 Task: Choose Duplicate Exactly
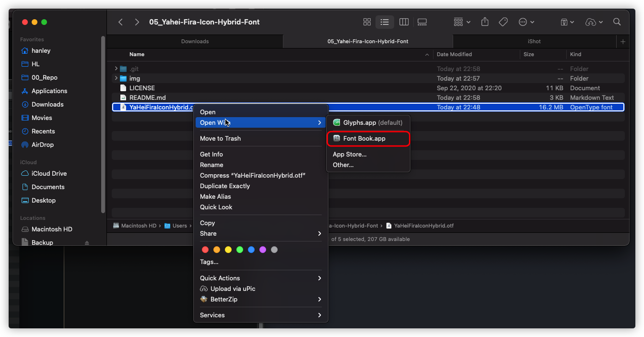coord(261,186)
